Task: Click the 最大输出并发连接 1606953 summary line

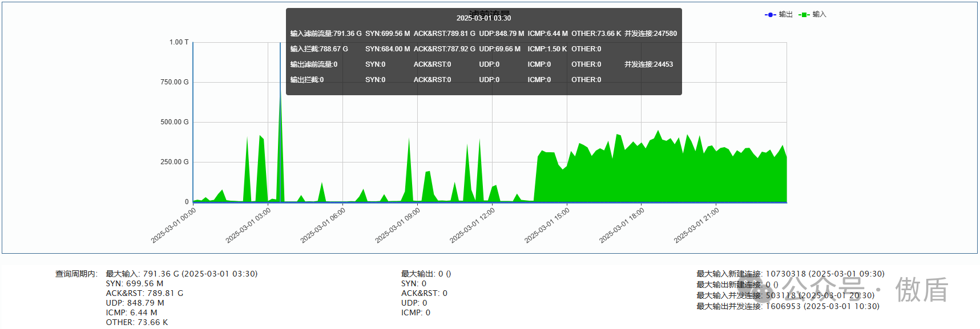Action: tap(788, 306)
